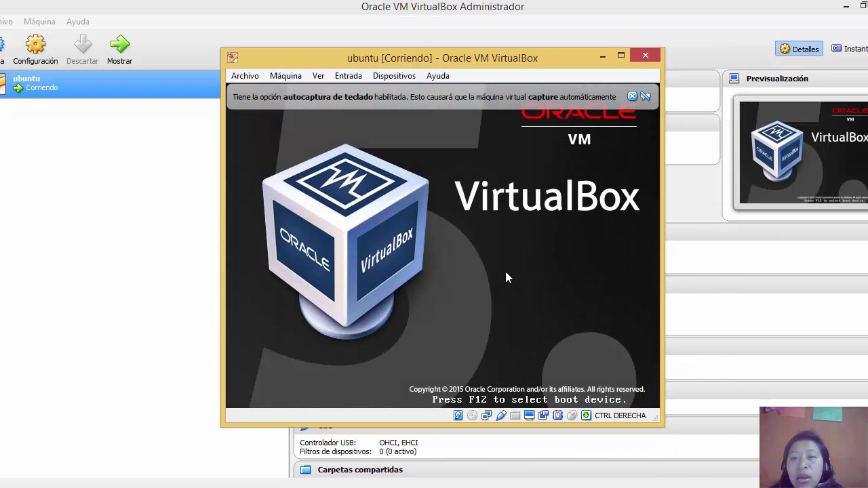Open the Ver menu in VM window

coord(318,76)
